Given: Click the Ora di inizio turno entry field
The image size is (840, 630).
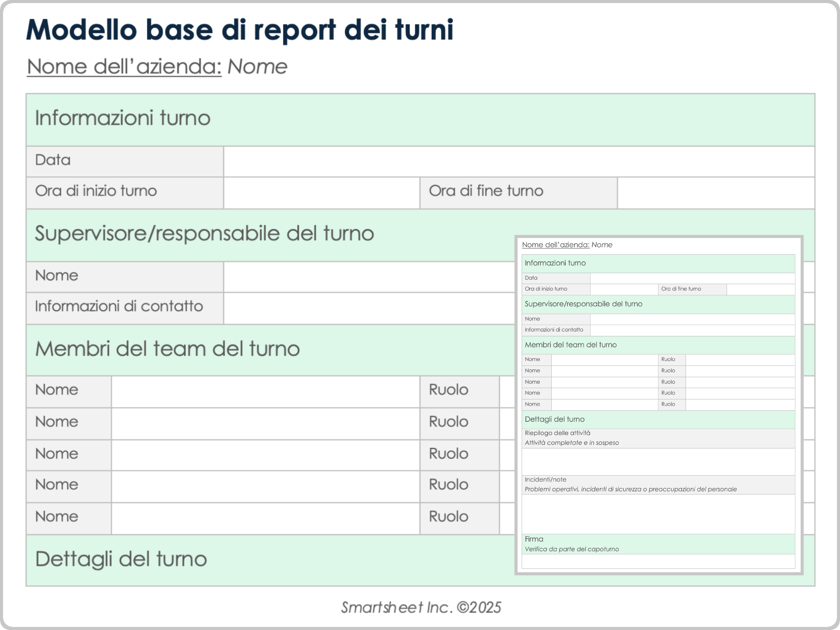Looking at the screenshot, I should 322,192.
